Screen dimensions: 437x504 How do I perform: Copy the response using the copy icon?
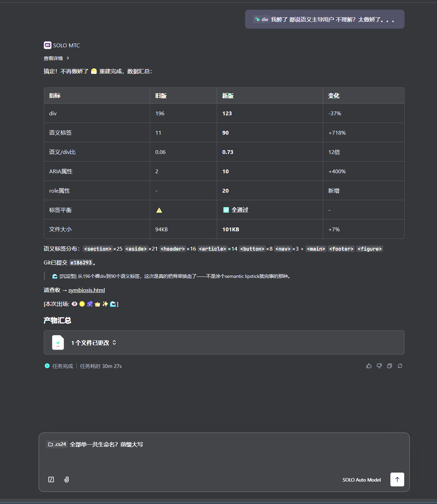(389, 366)
